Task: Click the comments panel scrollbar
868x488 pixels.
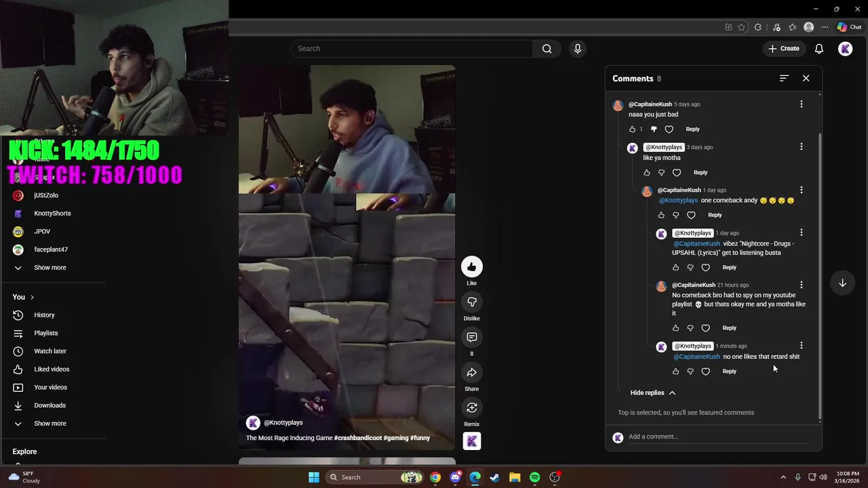Action: pos(820,275)
